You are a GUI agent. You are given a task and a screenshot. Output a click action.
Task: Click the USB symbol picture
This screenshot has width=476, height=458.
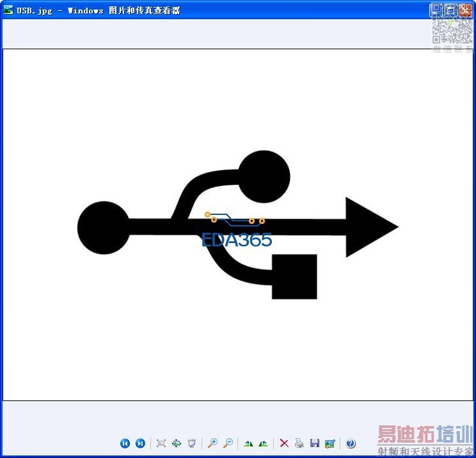tap(238, 225)
